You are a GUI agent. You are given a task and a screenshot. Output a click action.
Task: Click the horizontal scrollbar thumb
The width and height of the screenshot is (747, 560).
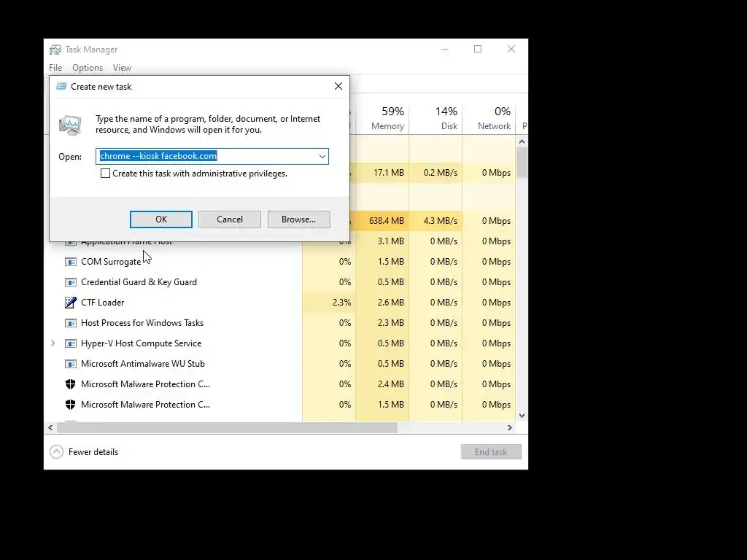click(227, 427)
